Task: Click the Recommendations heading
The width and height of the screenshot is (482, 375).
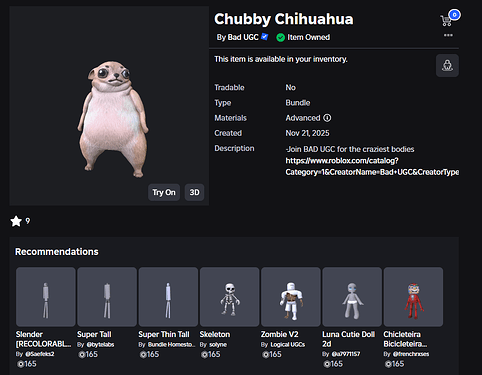Action: (57, 252)
